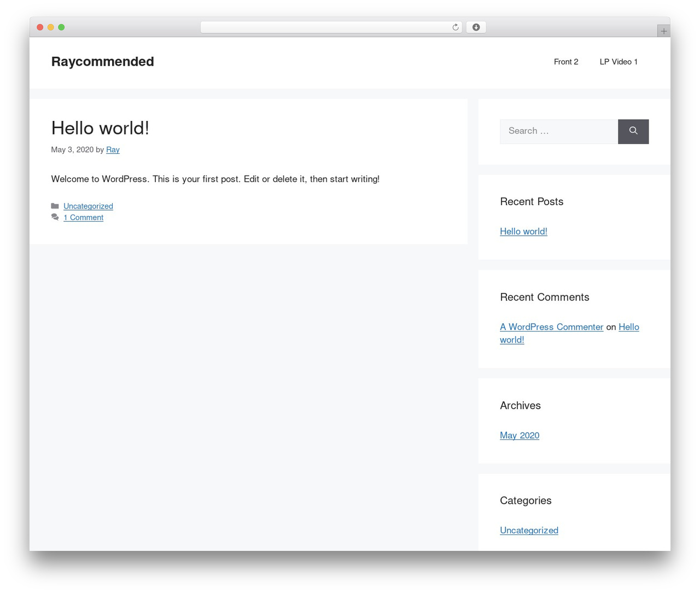
Task: Go to the Raycommended site title
Action: [102, 61]
